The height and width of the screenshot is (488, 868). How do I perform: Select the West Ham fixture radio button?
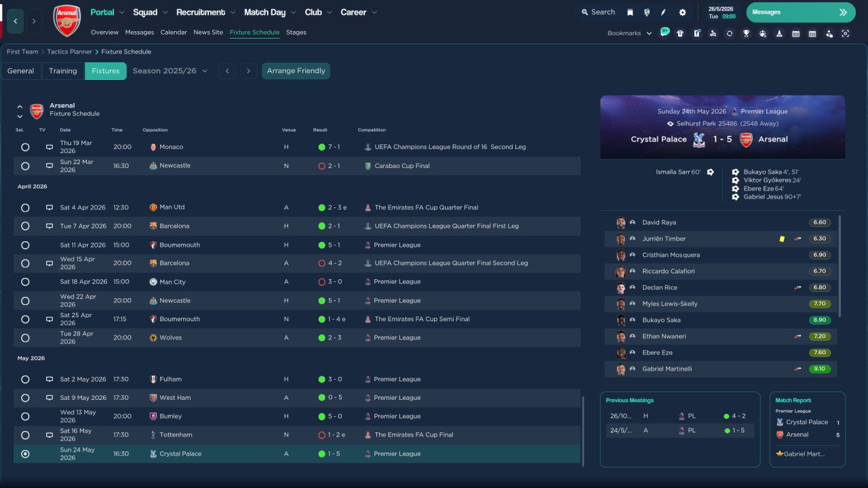click(25, 398)
